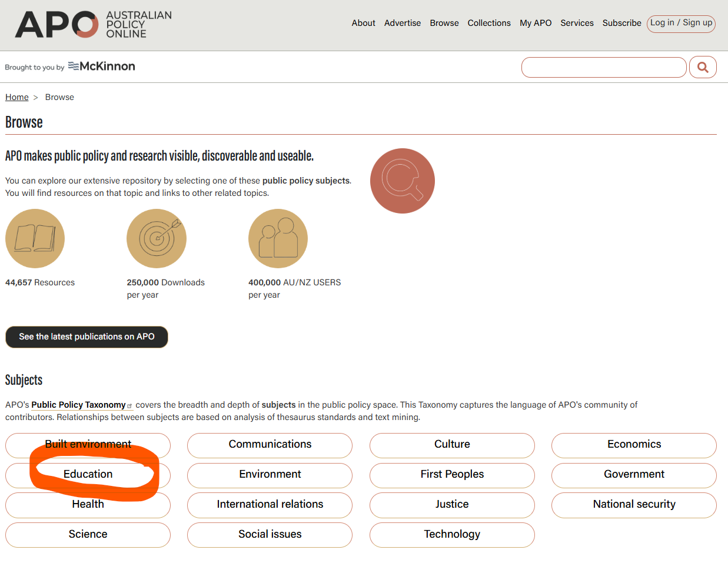Open the Browse navigation item
The image size is (728, 563).
tap(444, 23)
